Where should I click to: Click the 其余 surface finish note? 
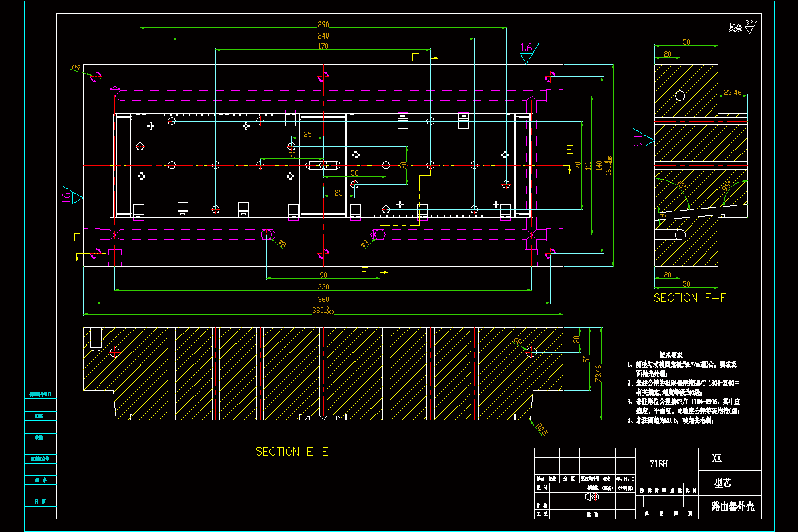point(735,28)
